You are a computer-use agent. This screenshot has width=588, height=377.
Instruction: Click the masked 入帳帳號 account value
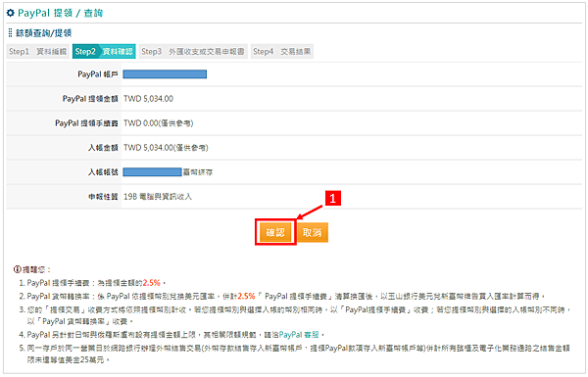[x=152, y=172]
